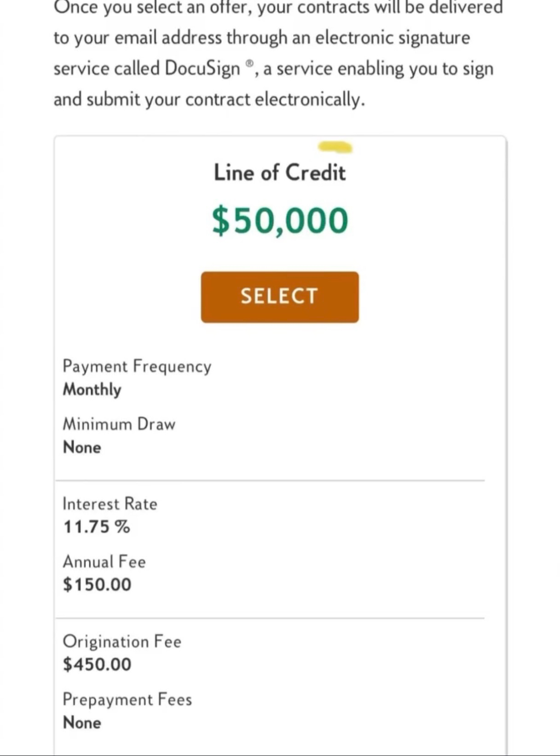Click the Origination Fee label
The height and width of the screenshot is (756, 560).
(122, 641)
